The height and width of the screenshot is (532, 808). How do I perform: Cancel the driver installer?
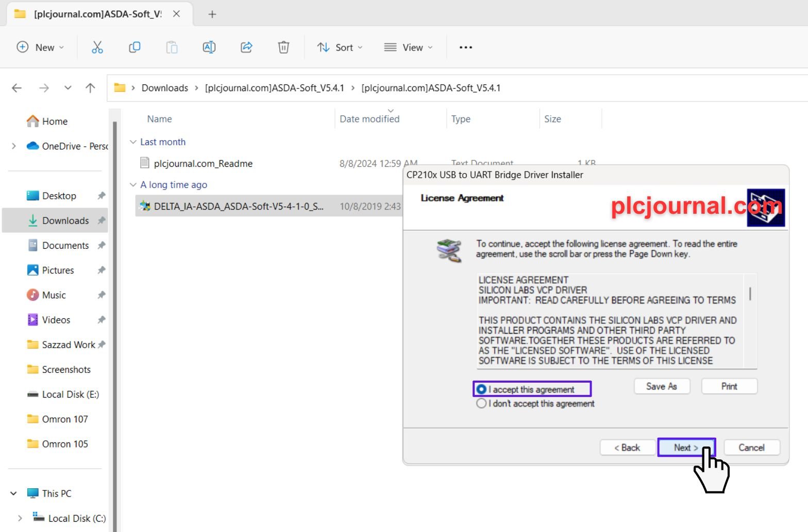[x=751, y=448]
